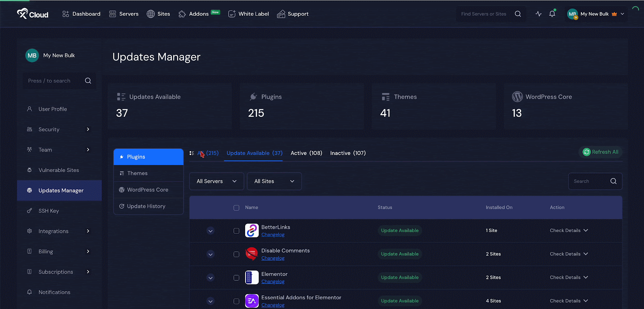Tick the select-all checkbox in table header
This screenshot has width=644, height=309.
pos(236,208)
